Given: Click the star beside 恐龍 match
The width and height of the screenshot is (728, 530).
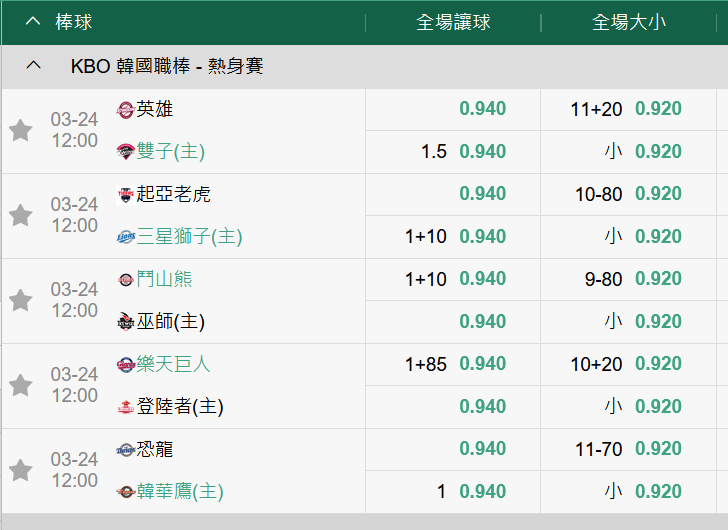Looking at the screenshot, I should pyautogui.click(x=21, y=470).
